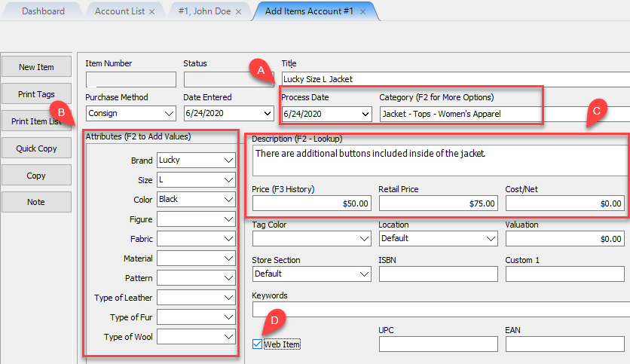Expand the Size attribute dropdown

click(x=228, y=180)
